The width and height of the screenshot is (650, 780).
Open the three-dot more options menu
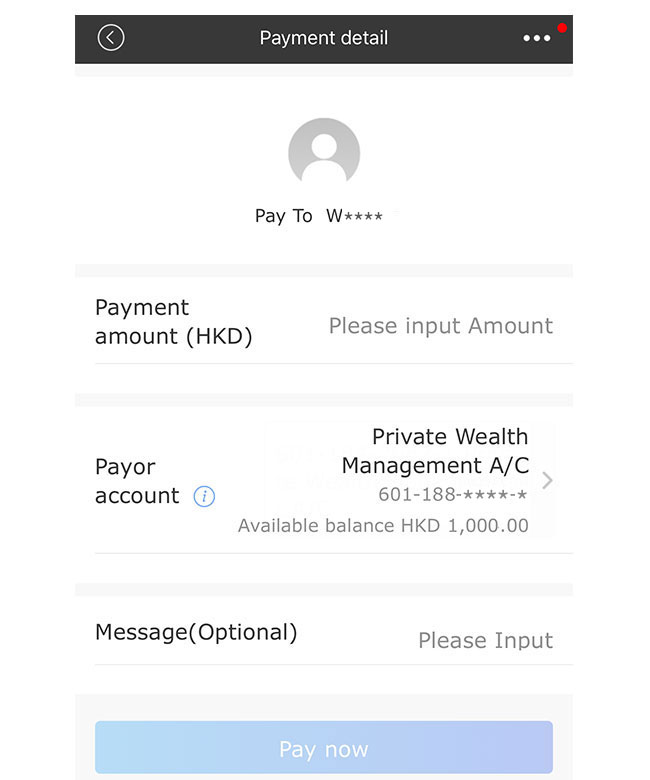tap(537, 38)
